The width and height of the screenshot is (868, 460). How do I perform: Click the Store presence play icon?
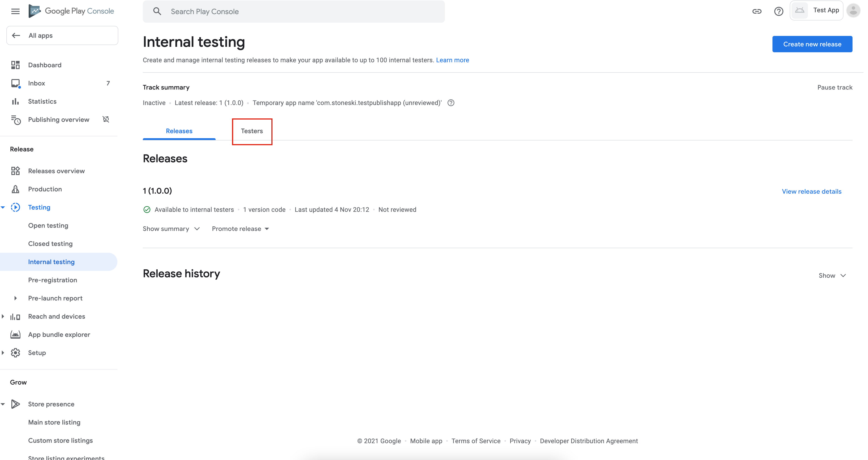(15, 404)
